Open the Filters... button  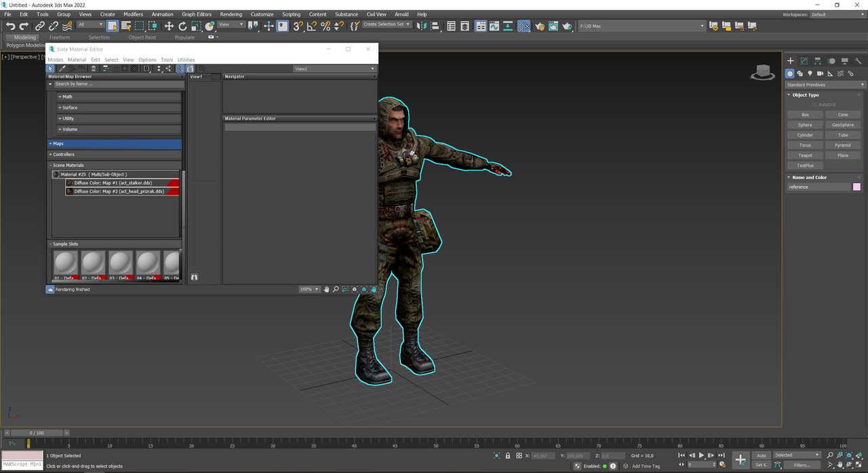pos(802,465)
